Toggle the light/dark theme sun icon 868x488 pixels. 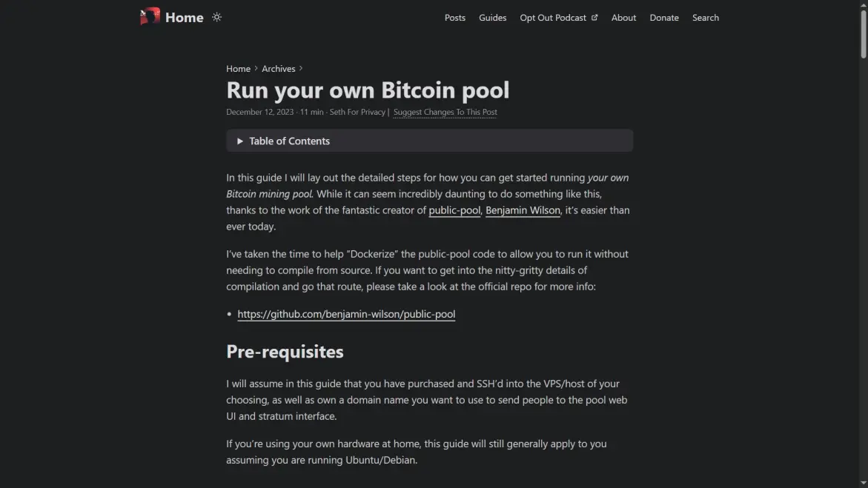(x=216, y=17)
